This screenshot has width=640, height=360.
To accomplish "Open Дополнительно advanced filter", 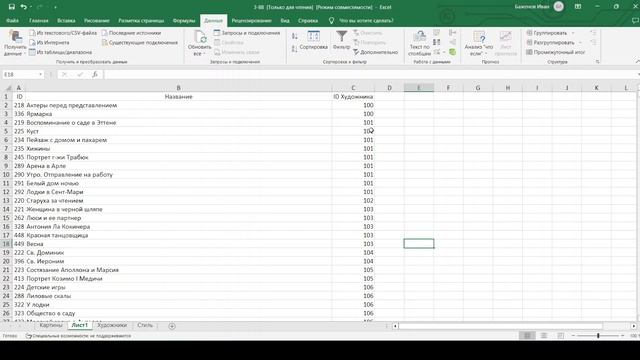I will pos(376,52).
